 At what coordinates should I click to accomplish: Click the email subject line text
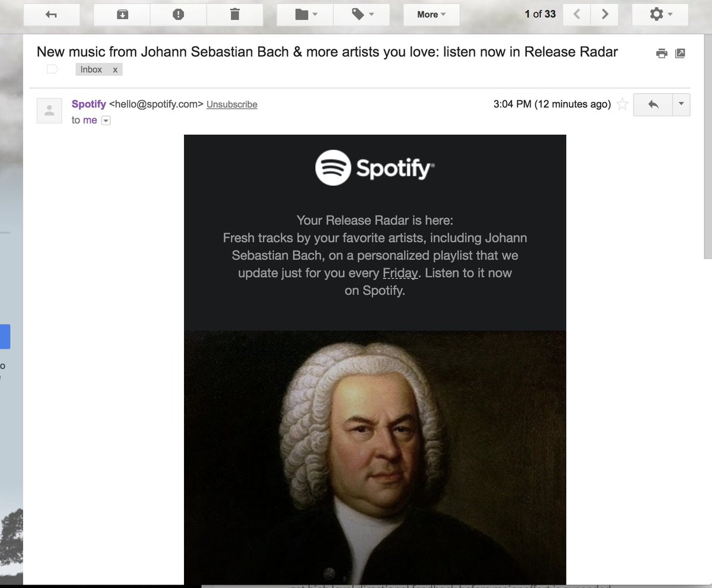pyautogui.click(x=327, y=52)
